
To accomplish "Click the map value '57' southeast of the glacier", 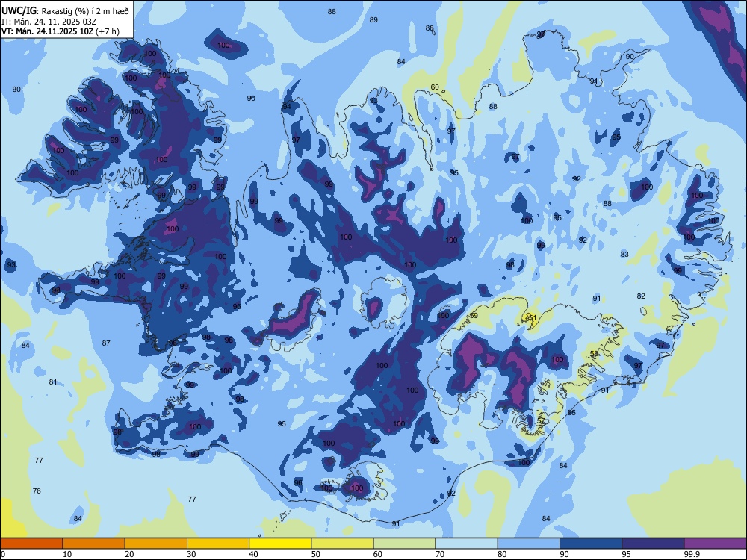I will tap(541, 421).
